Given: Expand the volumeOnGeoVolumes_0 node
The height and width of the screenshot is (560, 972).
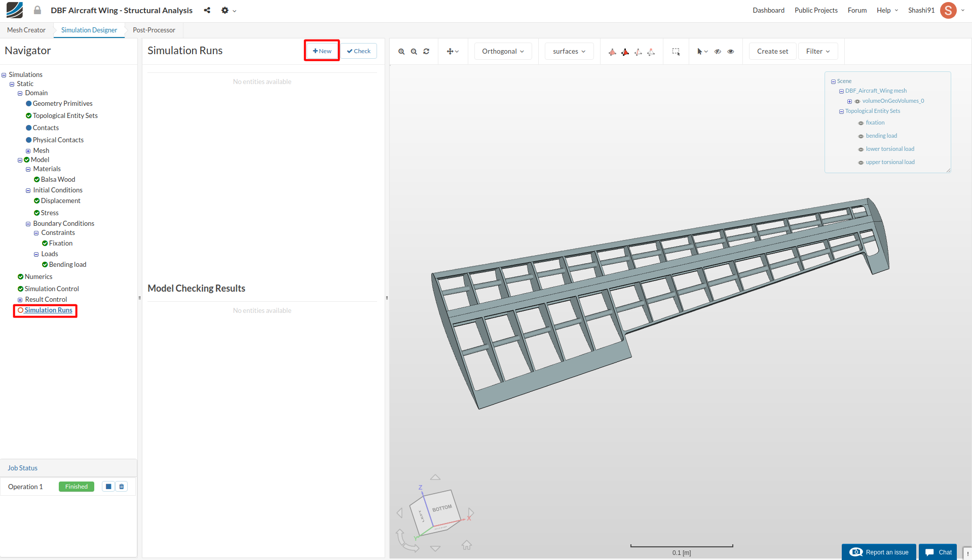Looking at the screenshot, I should (849, 101).
